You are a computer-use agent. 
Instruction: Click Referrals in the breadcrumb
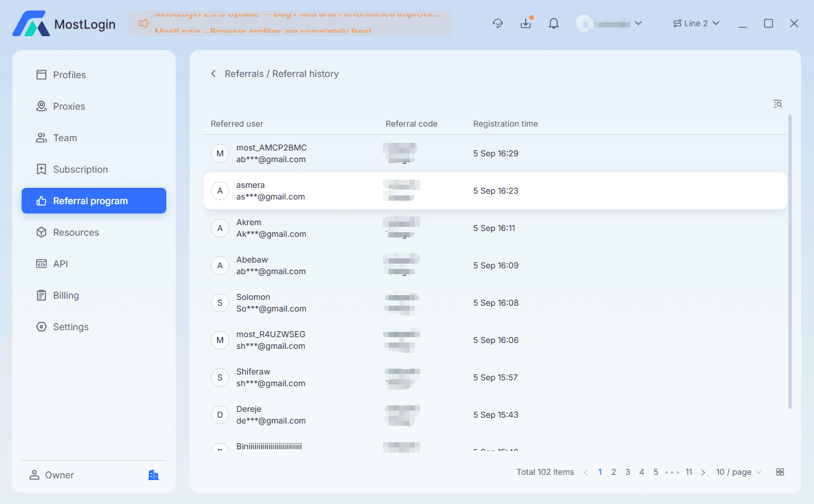click(x=244, y=73)
